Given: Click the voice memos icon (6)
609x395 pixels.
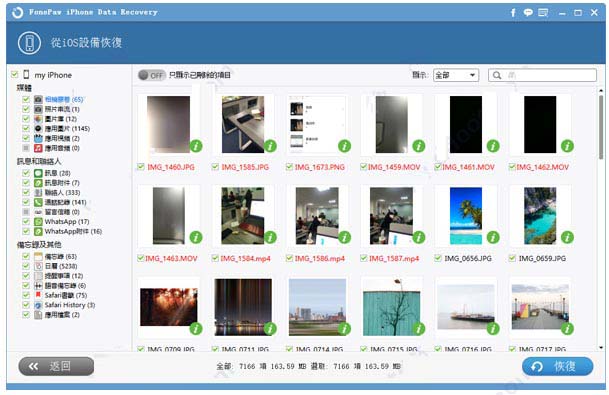Looking at the screenshot, I should point(38,286).
